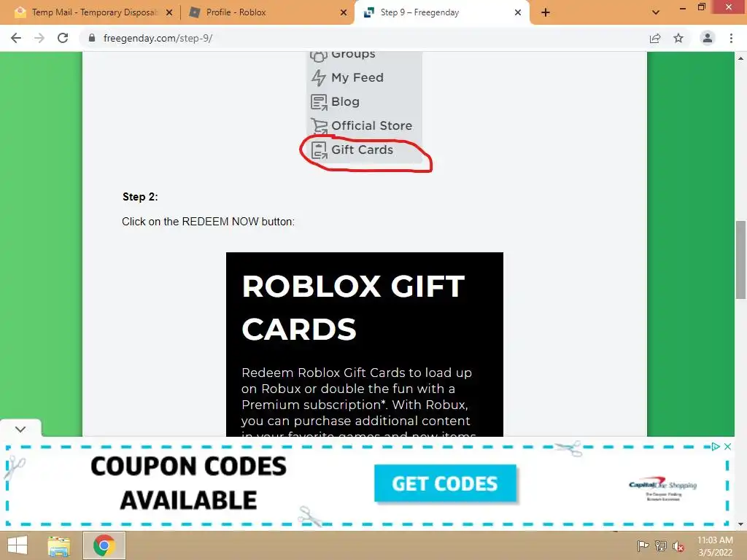The image size is (747, 560).
Task: Reload the Freegenday page
Action: (x=63, y=38)
